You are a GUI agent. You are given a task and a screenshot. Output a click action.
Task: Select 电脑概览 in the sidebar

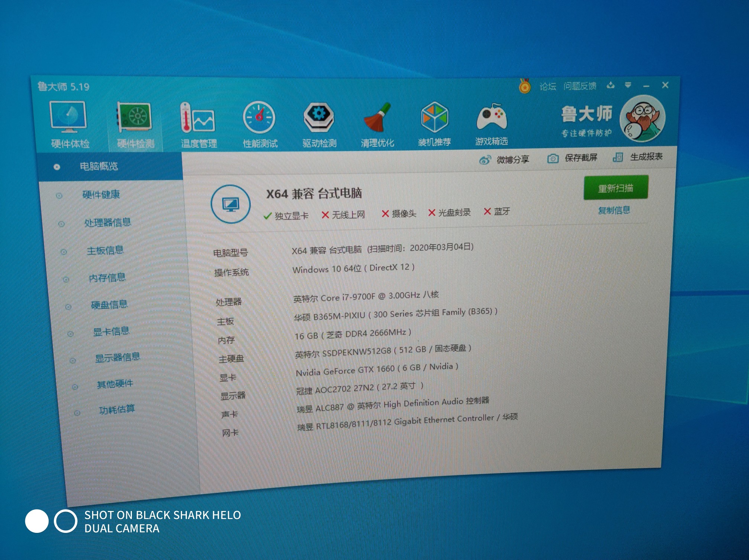(x=99, y=166)
